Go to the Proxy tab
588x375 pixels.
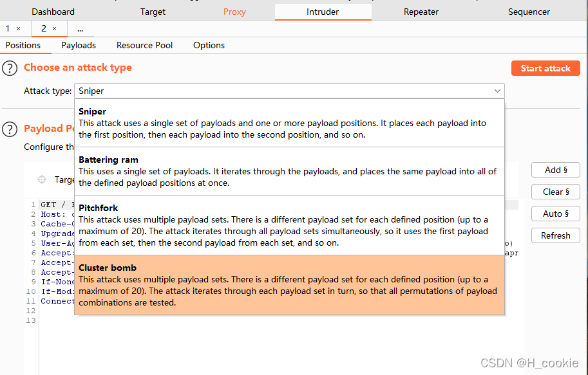pos(235,12)
